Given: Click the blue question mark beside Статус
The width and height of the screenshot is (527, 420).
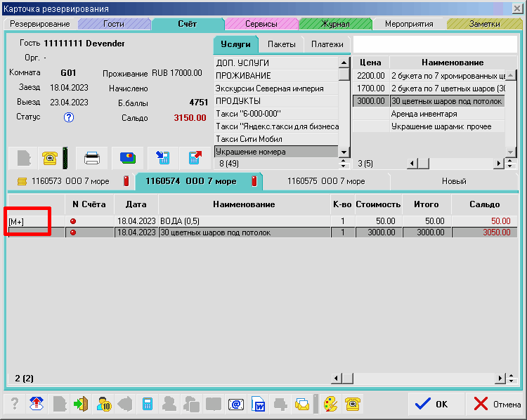Looking at the screenshot, I should 69,117.
